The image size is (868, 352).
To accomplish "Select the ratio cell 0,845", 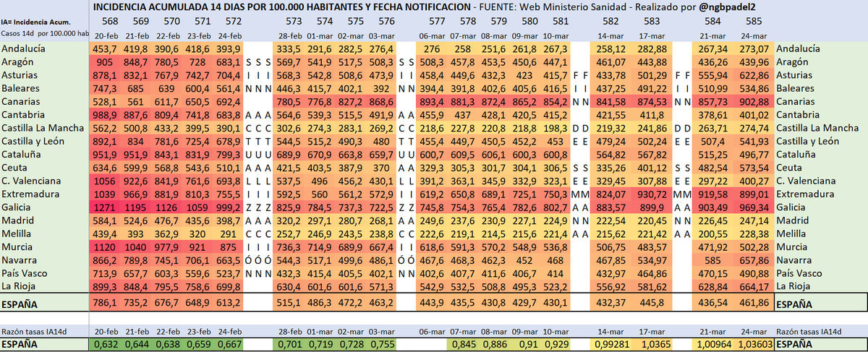I will point(463,345).
